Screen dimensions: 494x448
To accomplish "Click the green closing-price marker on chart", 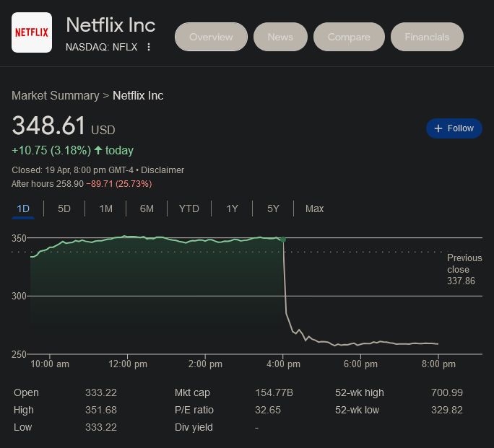I will pos(283,239).
